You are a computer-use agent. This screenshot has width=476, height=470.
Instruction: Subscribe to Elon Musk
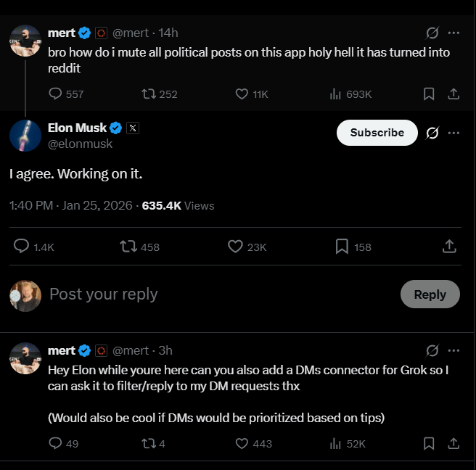[377, 133]
